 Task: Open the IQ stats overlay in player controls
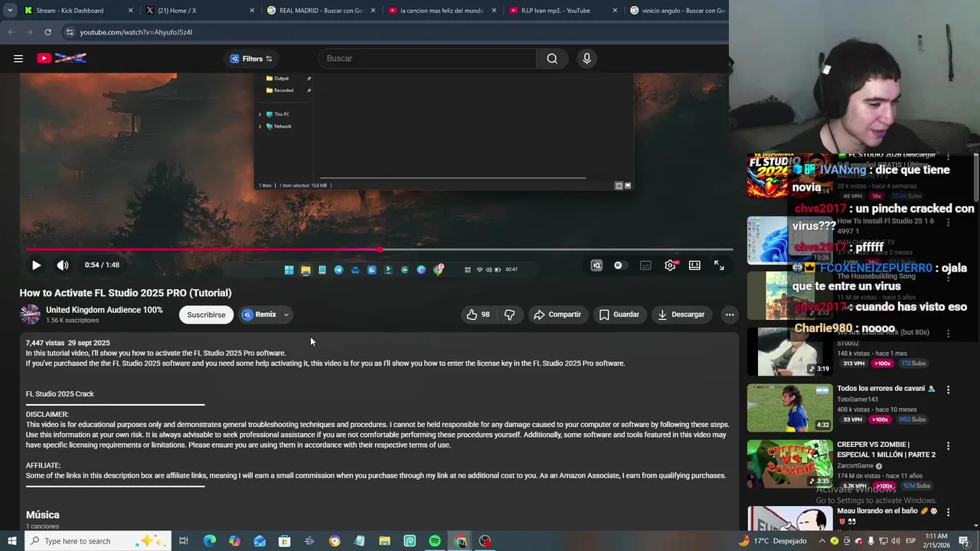click(x=596, y=266)
